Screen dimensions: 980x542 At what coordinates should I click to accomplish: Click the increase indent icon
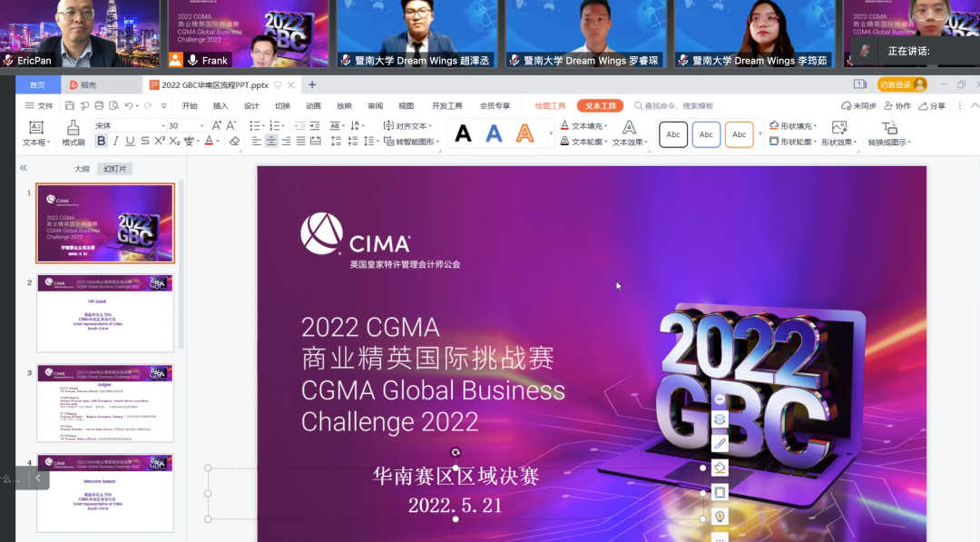pyautogui.click(x=314, y=125)
